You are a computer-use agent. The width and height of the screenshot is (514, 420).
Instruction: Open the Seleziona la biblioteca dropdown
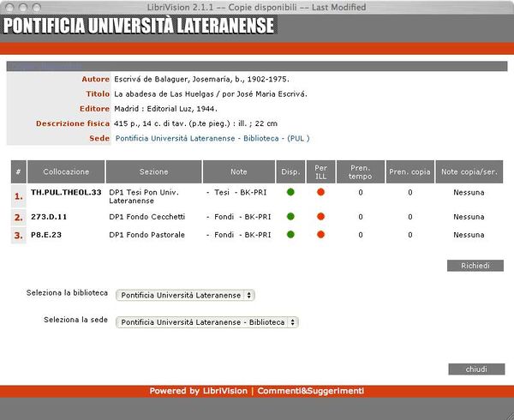[186, 295]
